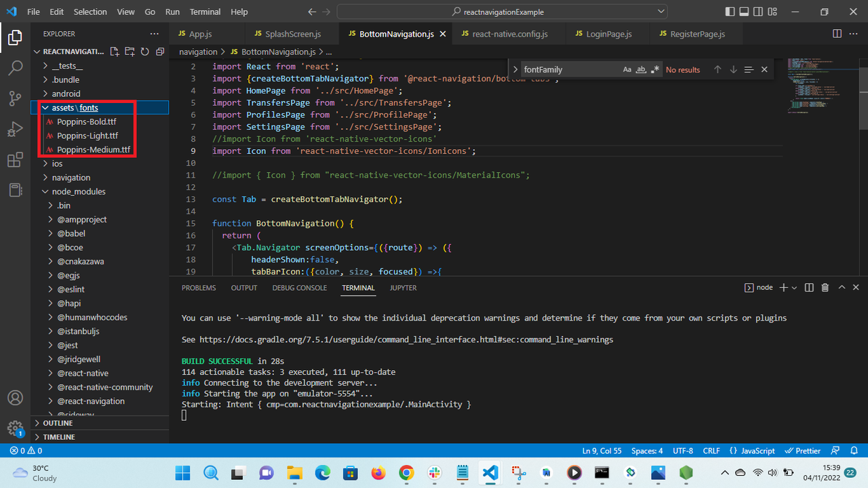This screenshot has width=868, height=488.
Task: Toggle Match Whole Word in find widget
Action: 641,70
